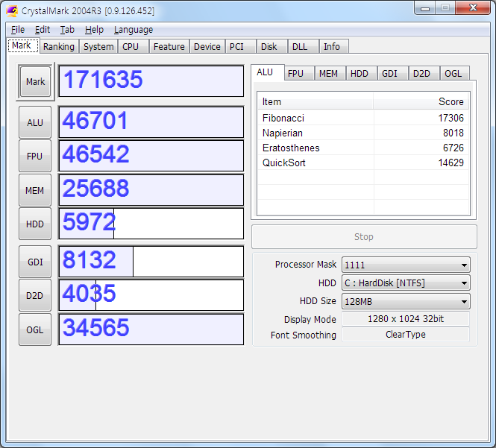Viewport: 496px width, 448px height.
Task: Switch to the Disk tab
Action: [271, 46]
